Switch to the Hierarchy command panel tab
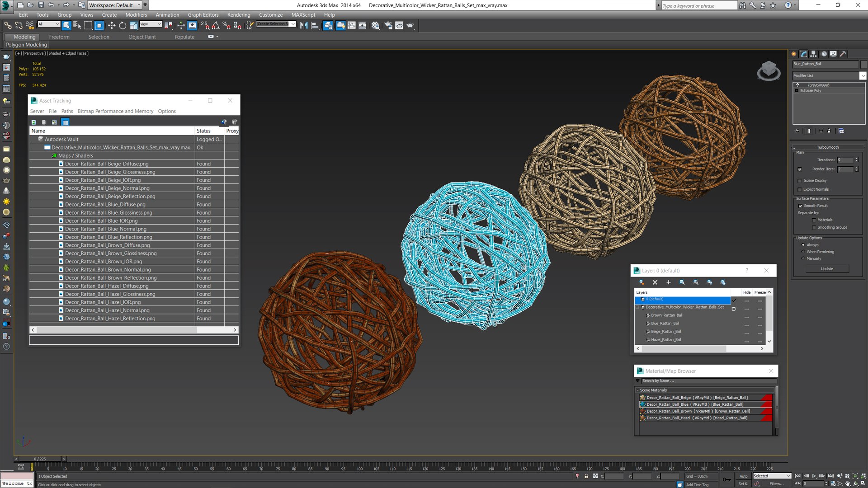 [x=813, y=54]
